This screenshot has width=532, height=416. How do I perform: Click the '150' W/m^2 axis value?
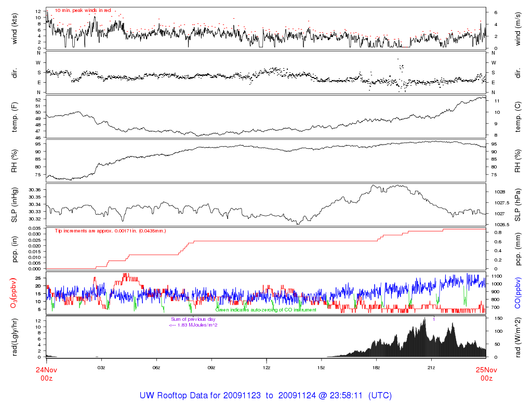click(498, 318)
